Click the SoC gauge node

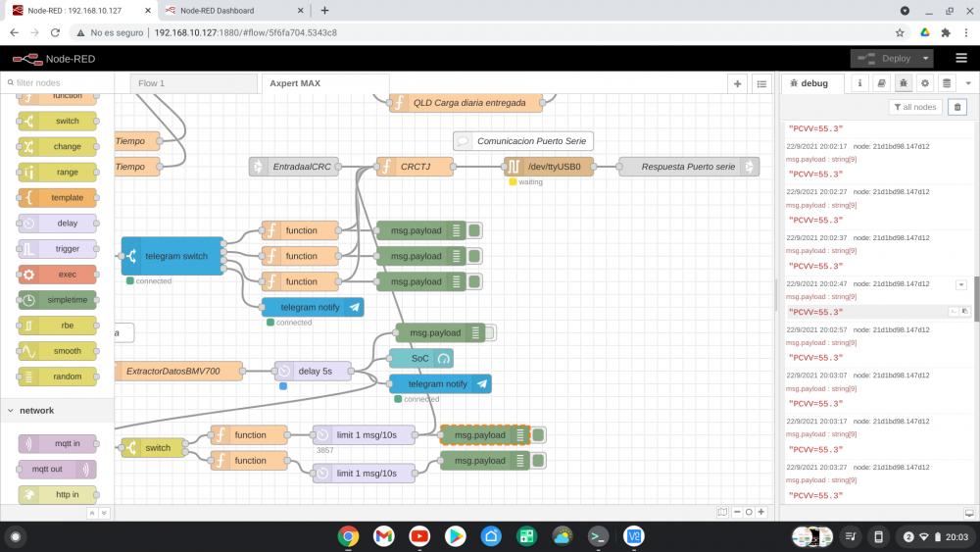point(421,359)
